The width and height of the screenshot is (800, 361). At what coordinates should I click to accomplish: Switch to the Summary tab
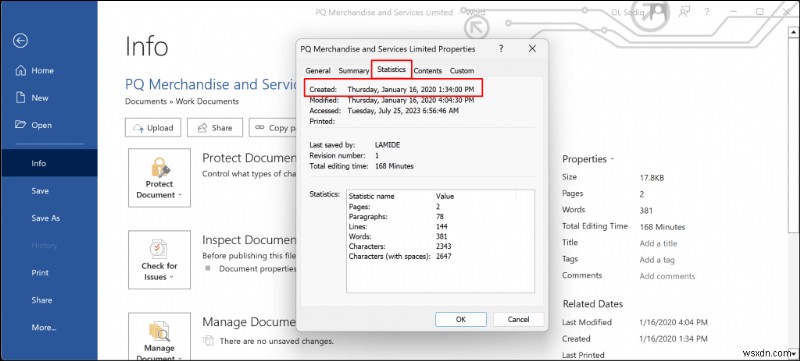[x=353, y=71]
